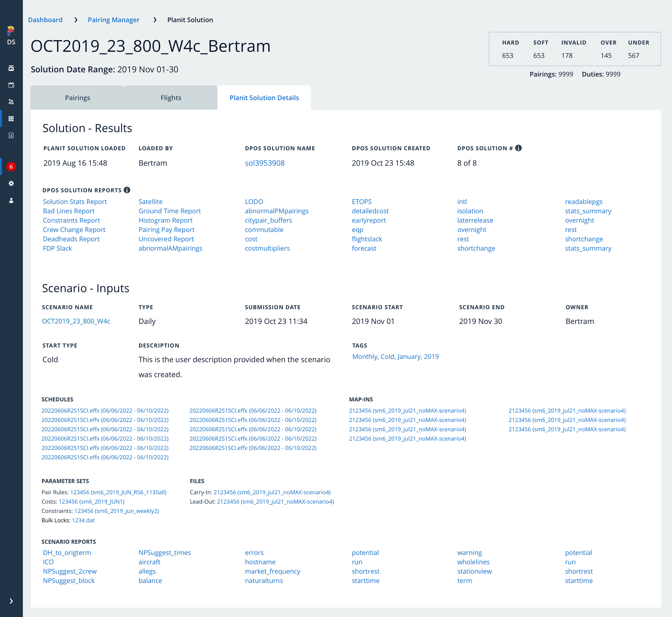The image size is (672, 617).
Task: Open the calendar sidebar icon
Action: click(11, 85)
